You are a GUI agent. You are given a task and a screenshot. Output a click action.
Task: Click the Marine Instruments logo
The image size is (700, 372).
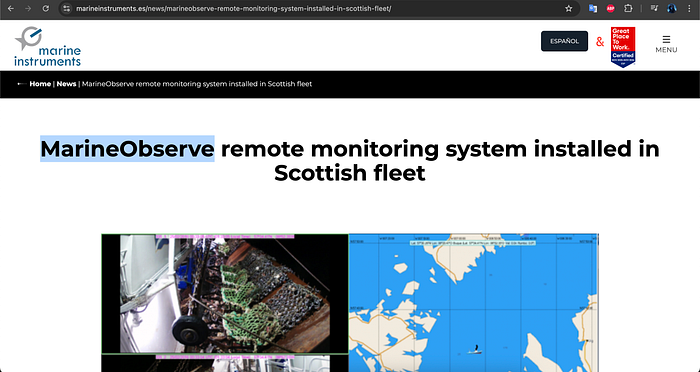(48, 46)
